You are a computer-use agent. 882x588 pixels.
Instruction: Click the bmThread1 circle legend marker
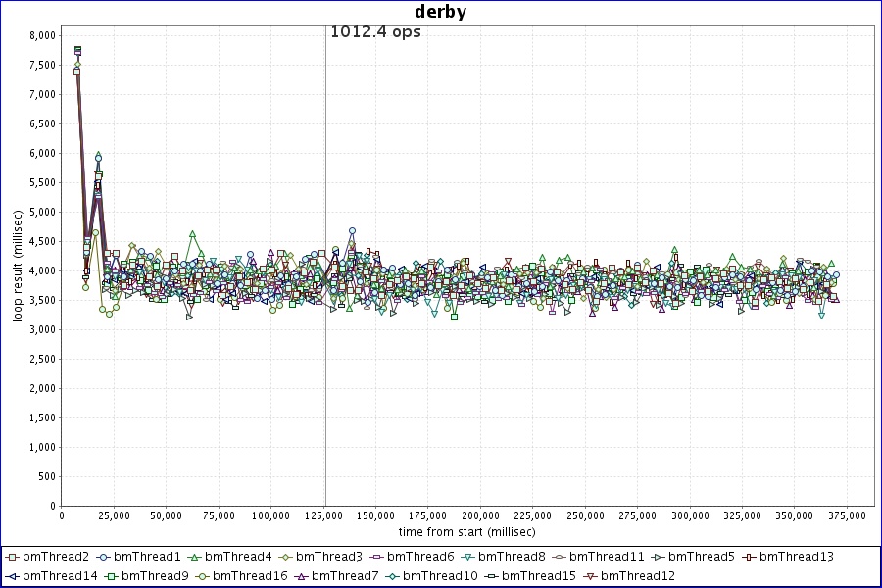(104, 557)
